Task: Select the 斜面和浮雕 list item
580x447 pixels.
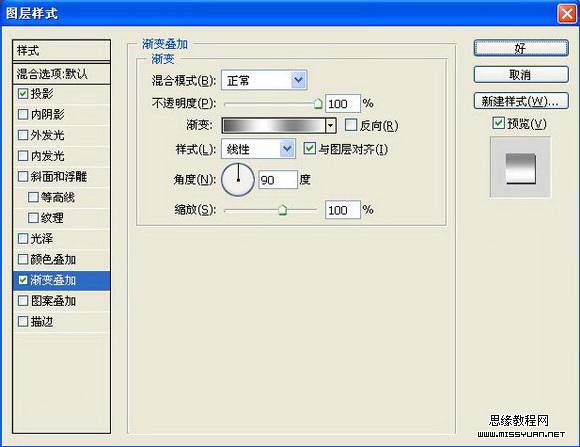Action: pyautogui.click(x=61, y=177)
